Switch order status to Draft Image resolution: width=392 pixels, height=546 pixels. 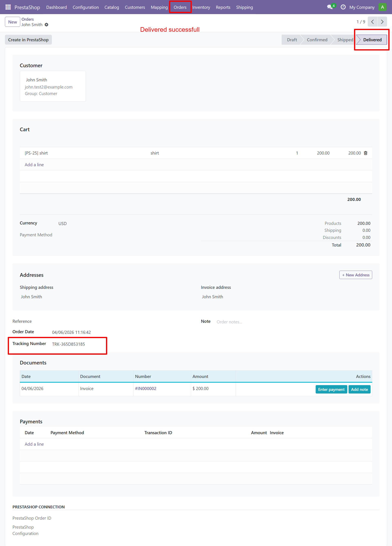(x=292, y=40)
